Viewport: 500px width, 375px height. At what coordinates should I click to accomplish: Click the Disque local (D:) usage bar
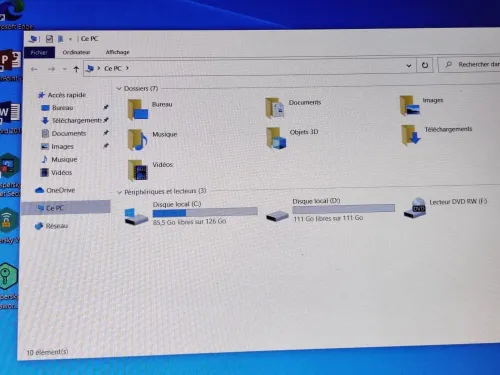(344, 209)
